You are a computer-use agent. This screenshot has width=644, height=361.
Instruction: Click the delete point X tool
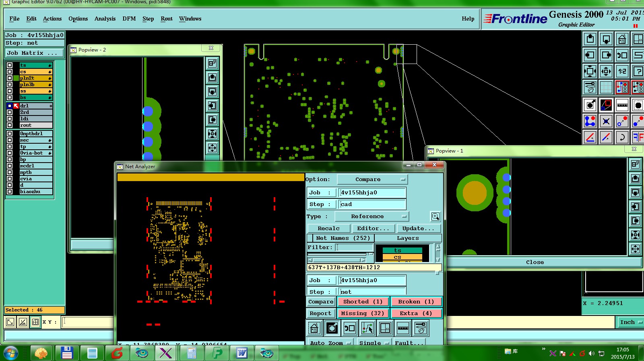pyautogui.click(x=606, y=121)
